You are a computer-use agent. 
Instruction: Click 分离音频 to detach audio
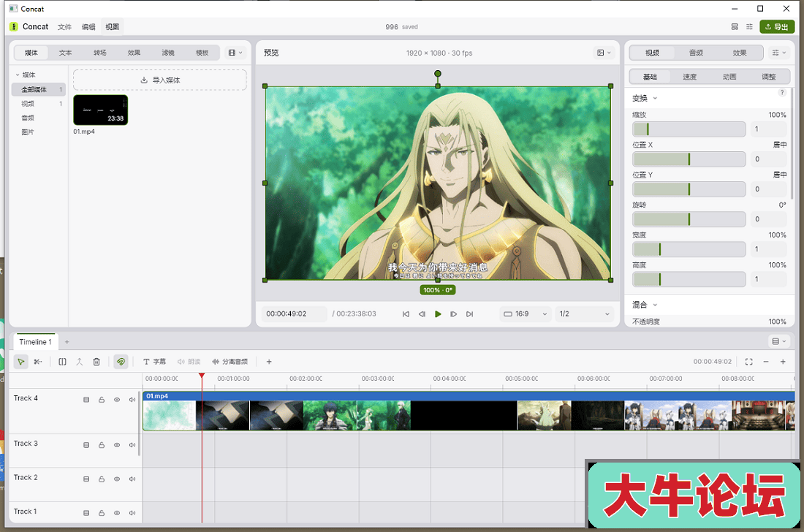pos(230,362)
